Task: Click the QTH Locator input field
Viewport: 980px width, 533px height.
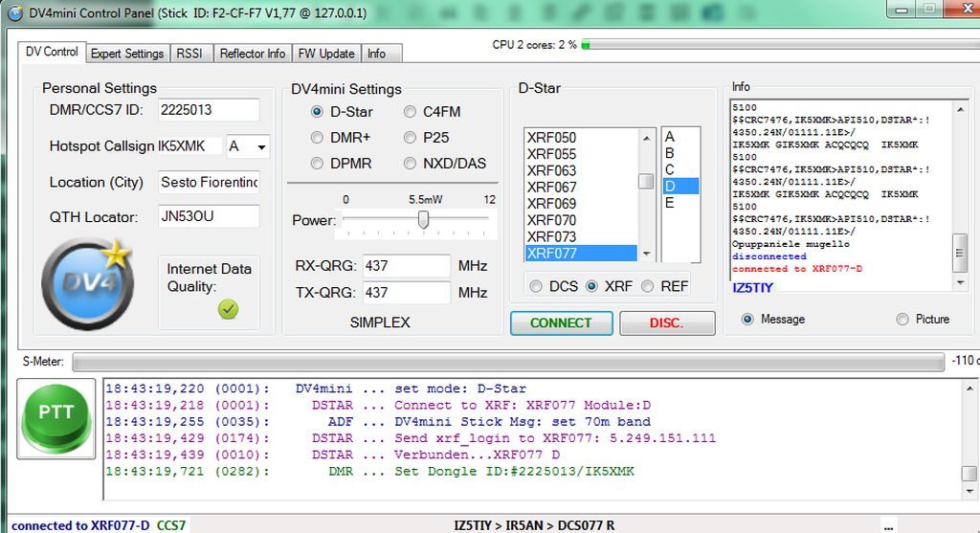Action: pyautogui.click(x=208, y=217)
